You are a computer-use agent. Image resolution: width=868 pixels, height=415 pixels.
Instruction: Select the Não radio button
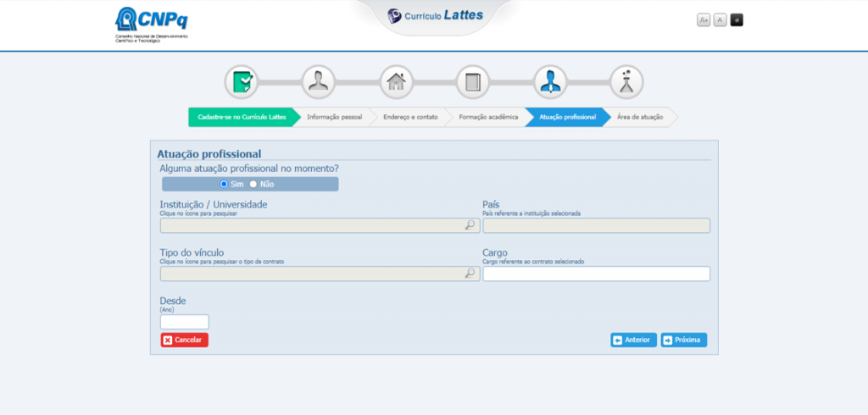point(253,184)
